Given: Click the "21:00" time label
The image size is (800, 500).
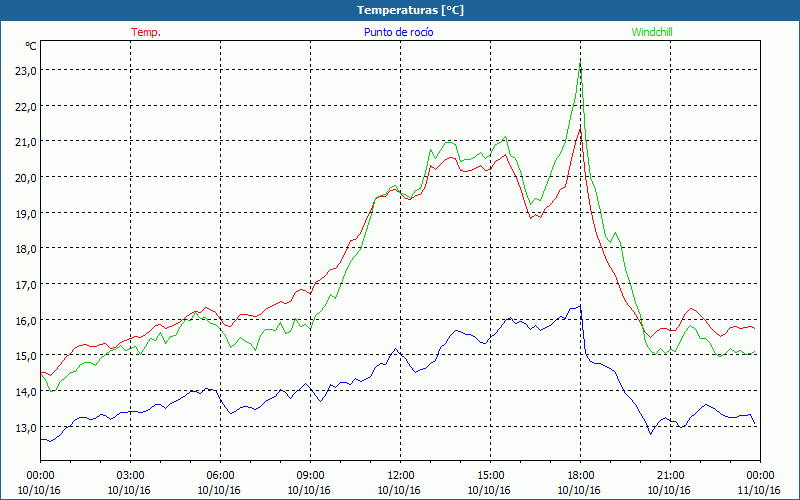Looking at the screenshot, I should pos(670,475).
